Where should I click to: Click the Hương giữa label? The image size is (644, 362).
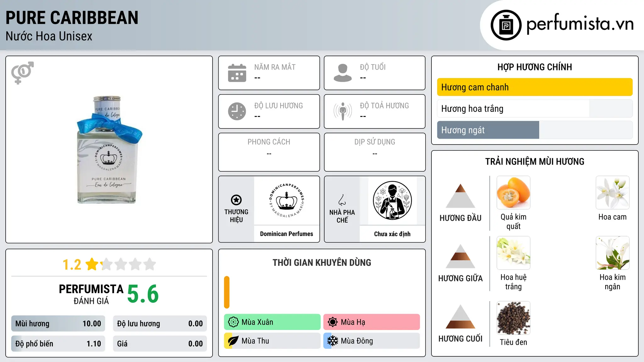click(x=460, y=278)
